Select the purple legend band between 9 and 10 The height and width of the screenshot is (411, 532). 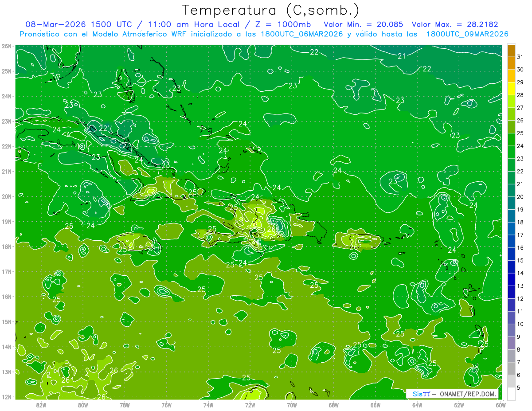click(511, 330)
